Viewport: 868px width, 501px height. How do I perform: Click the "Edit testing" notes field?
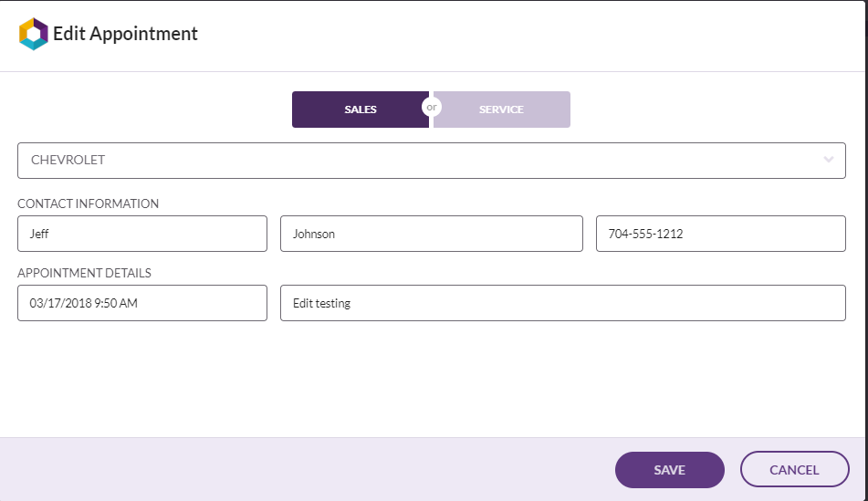[x=563, y=303]
